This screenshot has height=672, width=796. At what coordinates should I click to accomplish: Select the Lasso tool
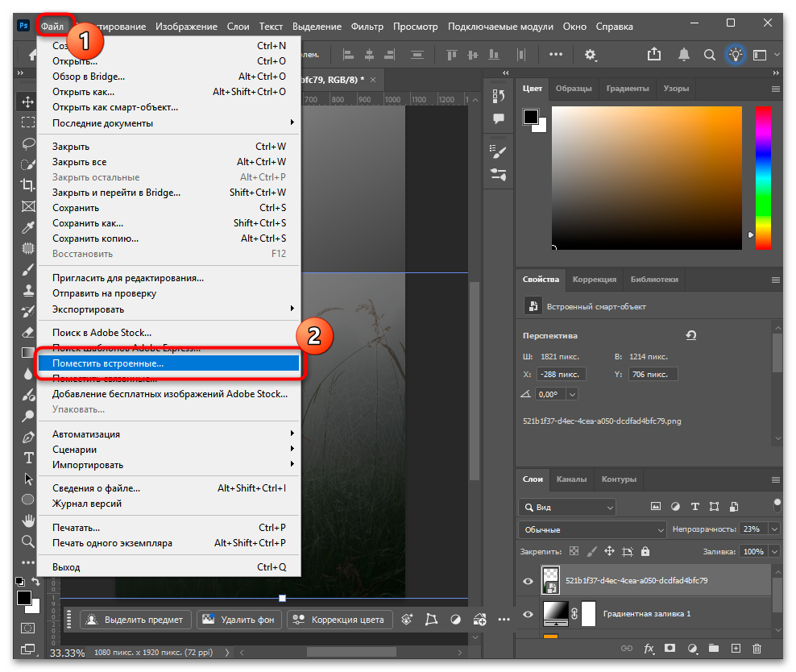(x=28, y=143)
